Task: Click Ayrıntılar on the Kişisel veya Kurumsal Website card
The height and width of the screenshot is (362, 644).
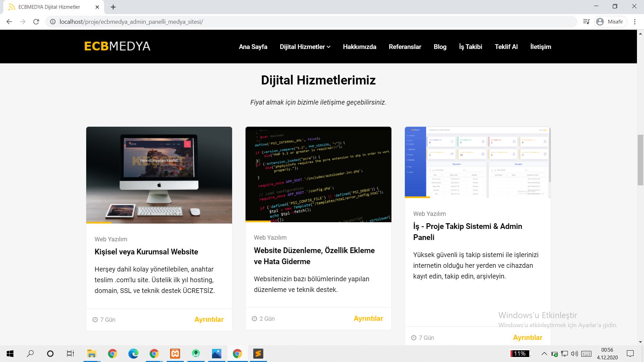Action: (209, 319)
